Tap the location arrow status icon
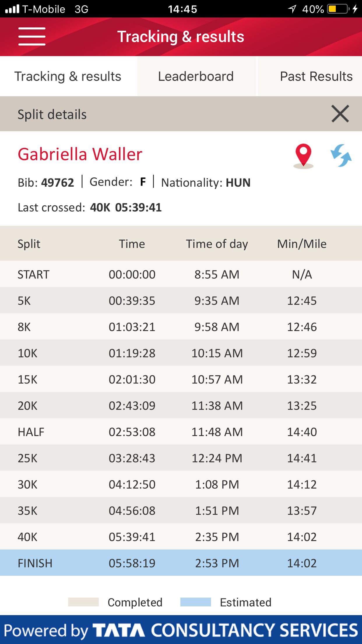The image size is (362, 644). 292,9
